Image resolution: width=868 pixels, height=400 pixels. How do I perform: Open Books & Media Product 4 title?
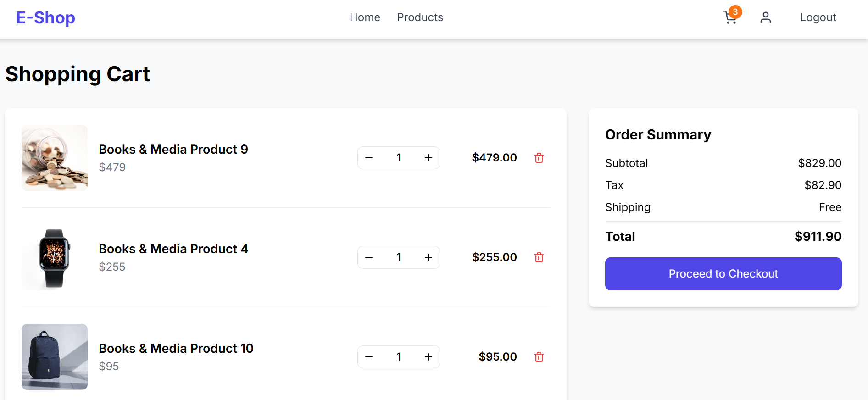pyautogui.click(x=173, y=249)
